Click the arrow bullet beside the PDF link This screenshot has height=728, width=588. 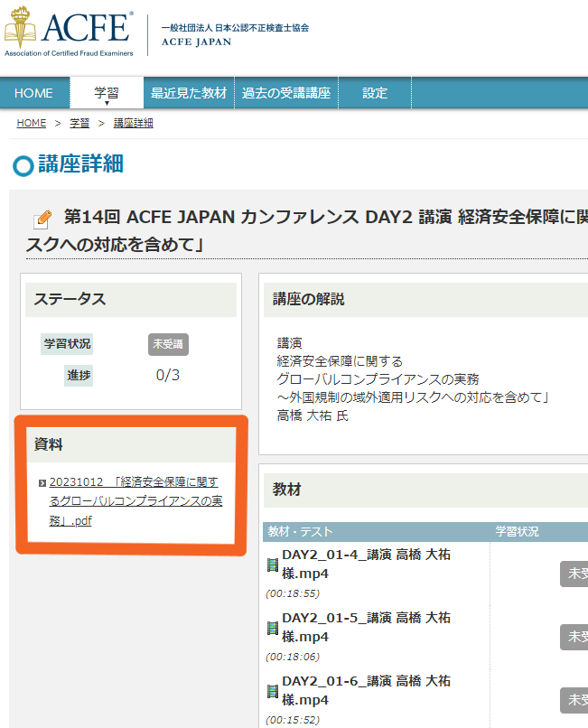click(x=42, y=483)
